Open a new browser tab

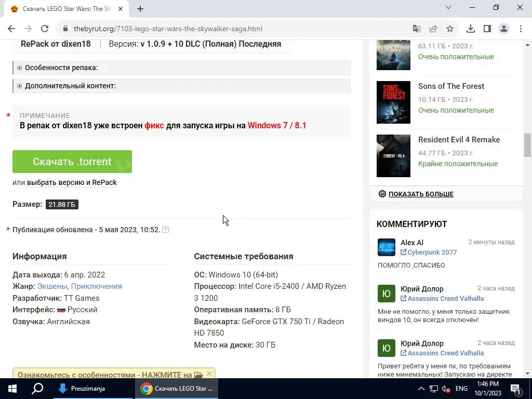pos(140,9)
